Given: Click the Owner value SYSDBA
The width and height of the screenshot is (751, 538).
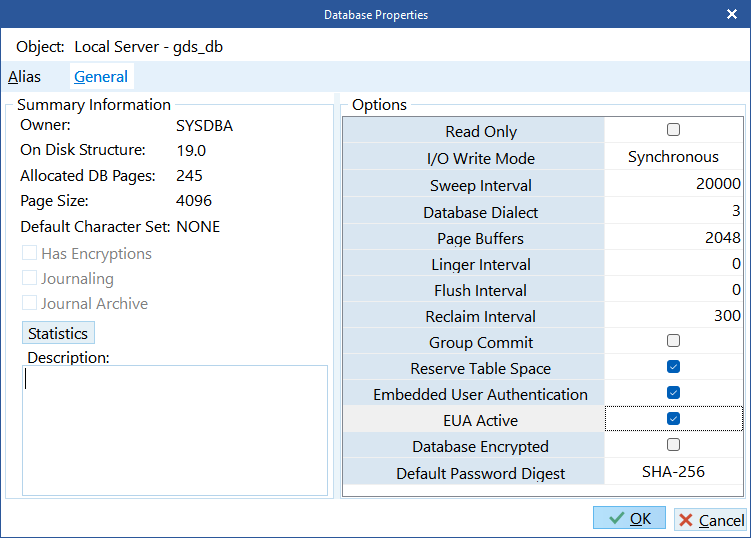Looking at the screenshot, I should (x=205, y=126).
